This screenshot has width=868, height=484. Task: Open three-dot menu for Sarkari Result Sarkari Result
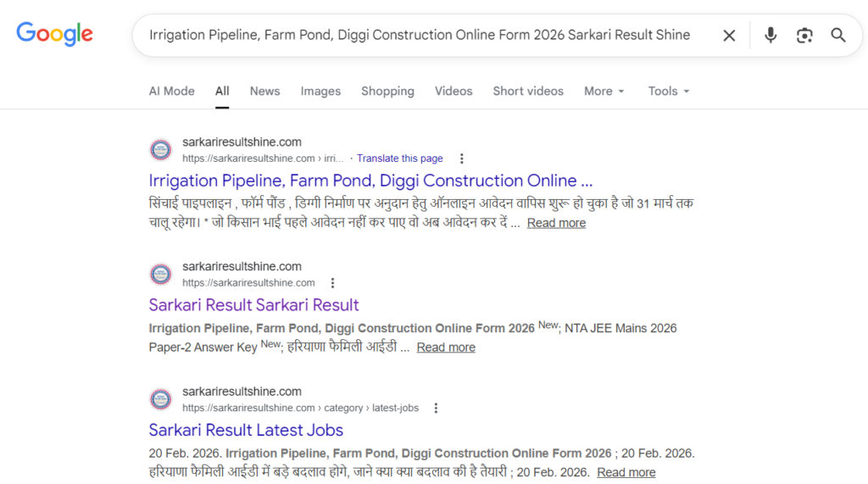[332, 283]
